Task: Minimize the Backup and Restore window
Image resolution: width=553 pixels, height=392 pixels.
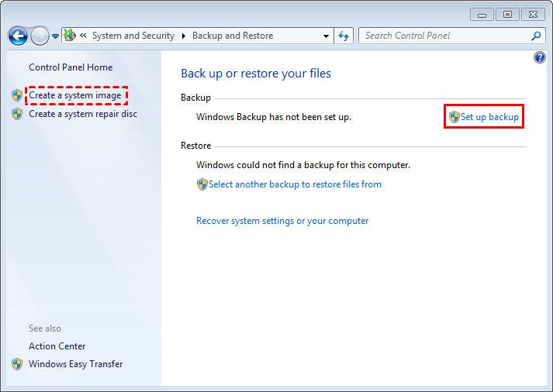Action: click(482, 15)
